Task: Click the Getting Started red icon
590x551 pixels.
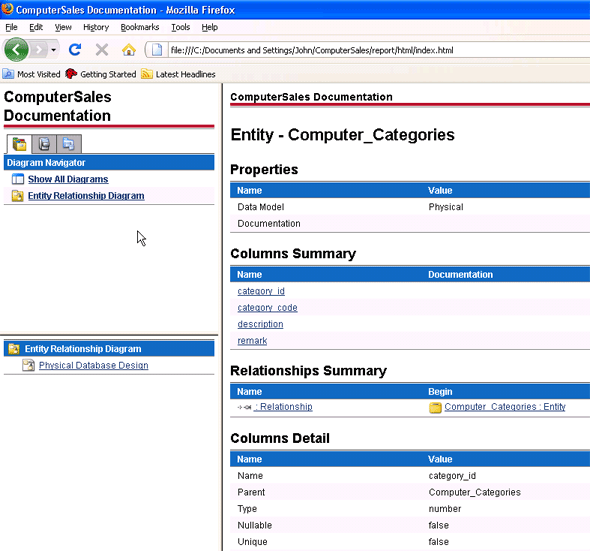Action: [71, 74]
